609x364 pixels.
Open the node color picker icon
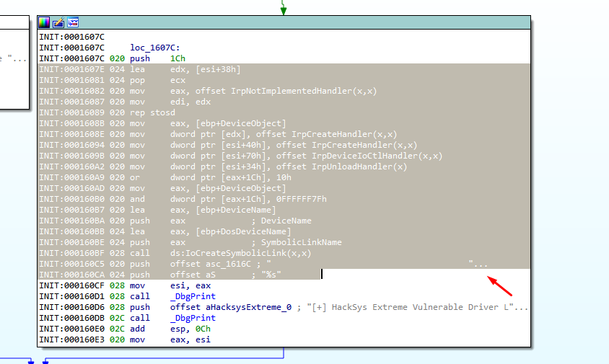(44, 22)
